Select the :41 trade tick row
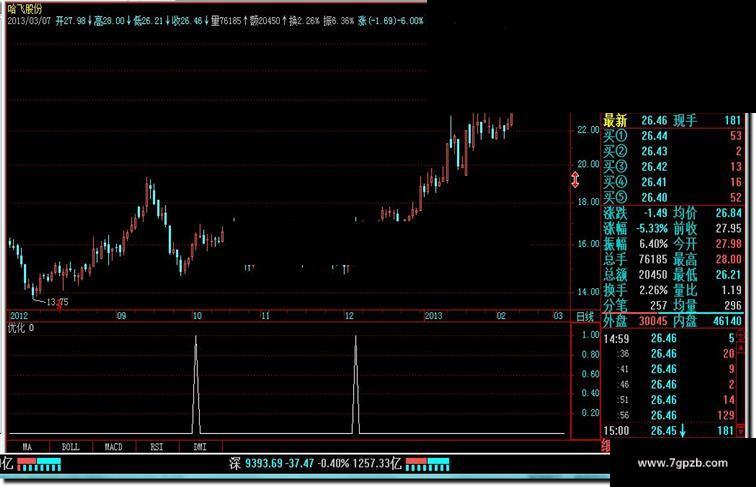This screenshot has width=756, height=487. click(670, 369)
